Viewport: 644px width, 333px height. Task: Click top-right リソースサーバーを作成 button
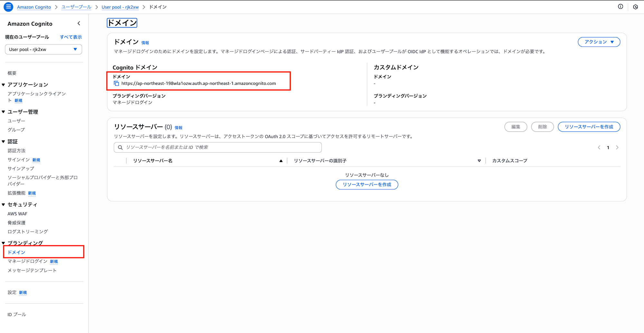click(589, 127)
